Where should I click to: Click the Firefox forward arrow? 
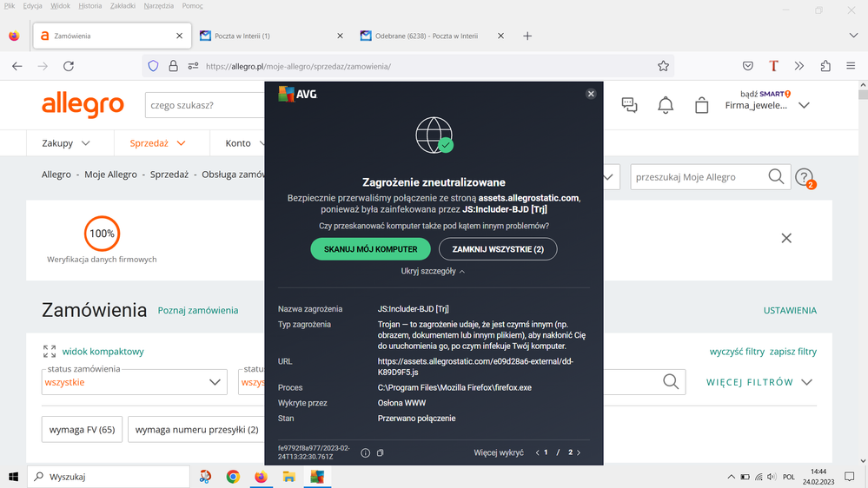[x=43, y=66]
